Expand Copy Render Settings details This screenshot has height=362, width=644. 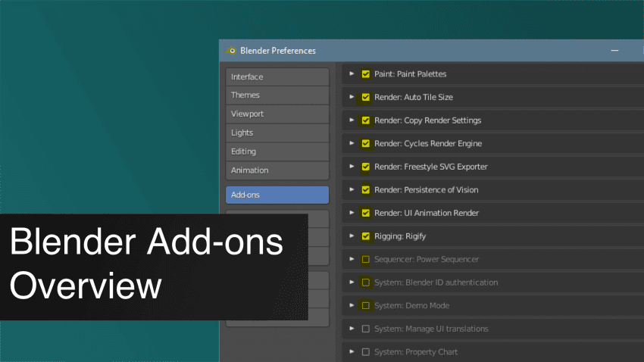coord(352,120)
